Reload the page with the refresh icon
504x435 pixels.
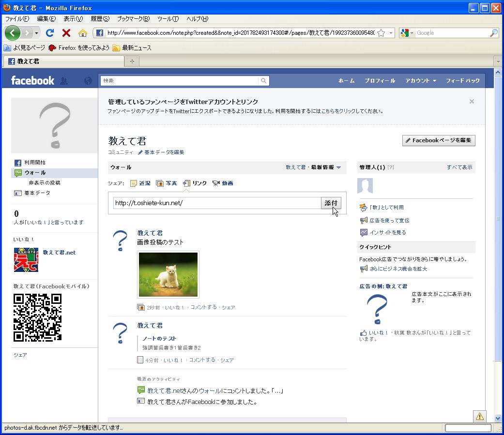pyautogui.click(x=50, y=33)
